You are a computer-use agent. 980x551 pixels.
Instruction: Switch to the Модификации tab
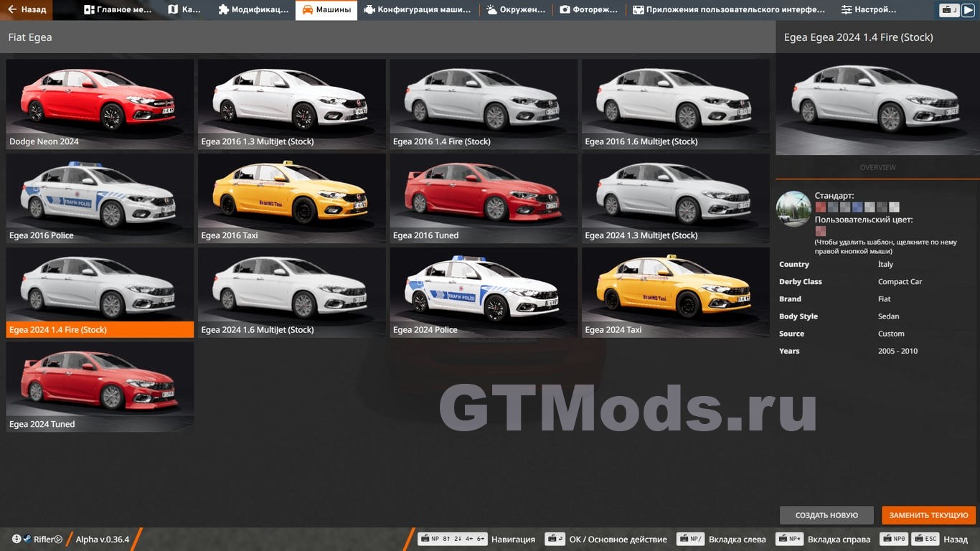(x=253, y=10)
